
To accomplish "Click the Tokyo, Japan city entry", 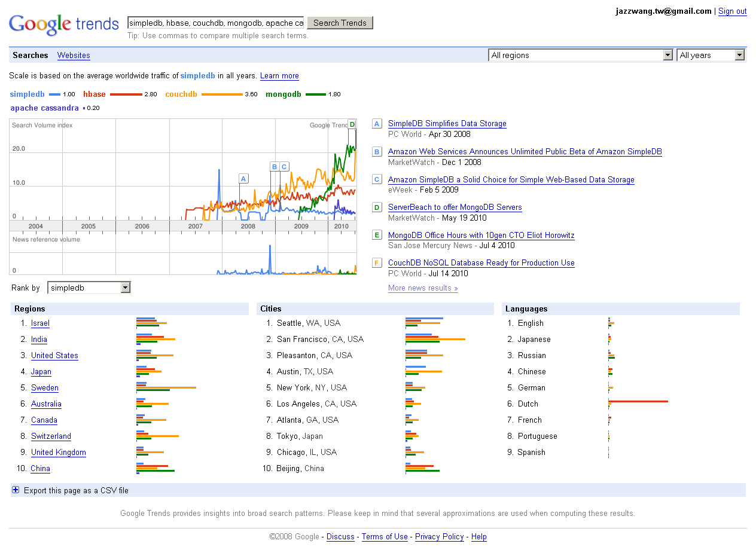I will (300, 436).
